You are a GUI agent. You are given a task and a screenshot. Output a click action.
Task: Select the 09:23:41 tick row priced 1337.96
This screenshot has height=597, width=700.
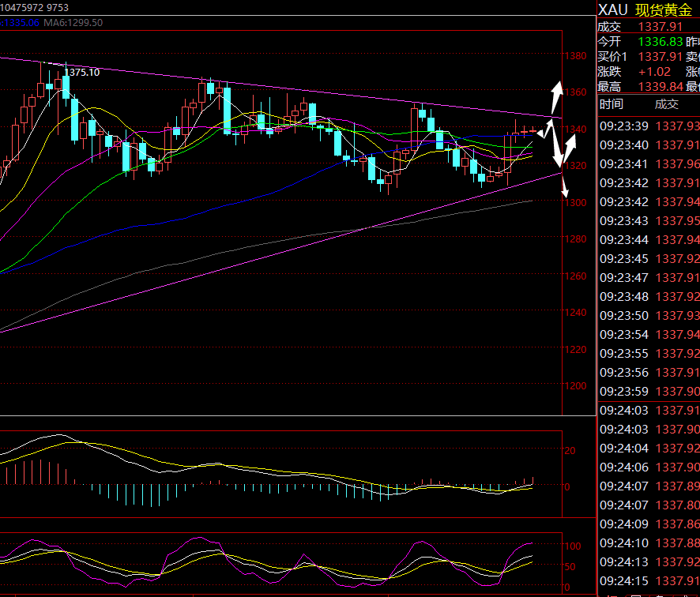point(649,163)
